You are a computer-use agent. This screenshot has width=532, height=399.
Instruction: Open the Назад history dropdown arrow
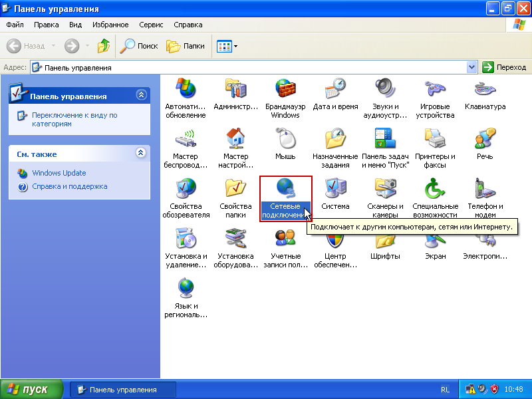(x=53, y=45)
